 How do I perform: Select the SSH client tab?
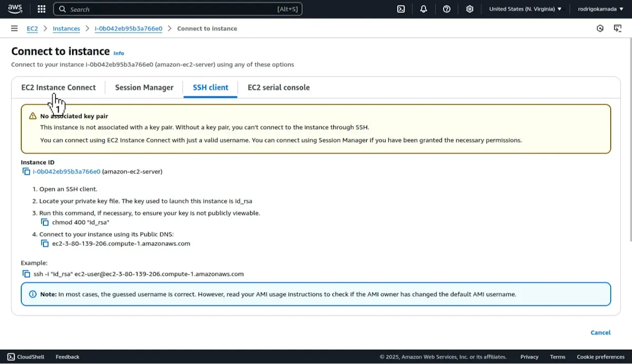(211, 87)
